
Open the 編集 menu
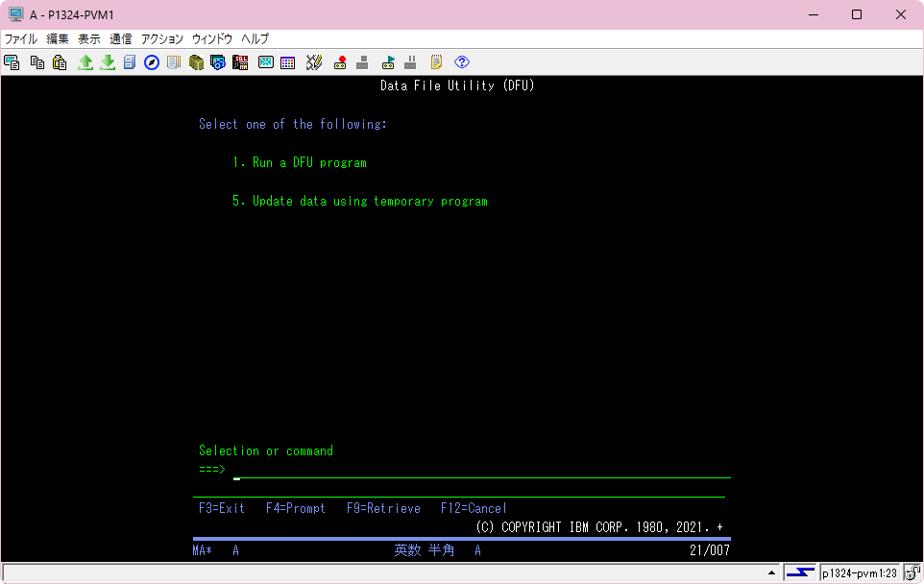(58, 38)
